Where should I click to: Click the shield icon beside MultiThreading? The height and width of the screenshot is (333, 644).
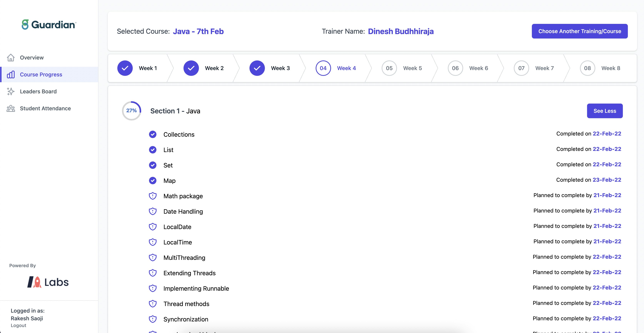(x=153, y=257)
